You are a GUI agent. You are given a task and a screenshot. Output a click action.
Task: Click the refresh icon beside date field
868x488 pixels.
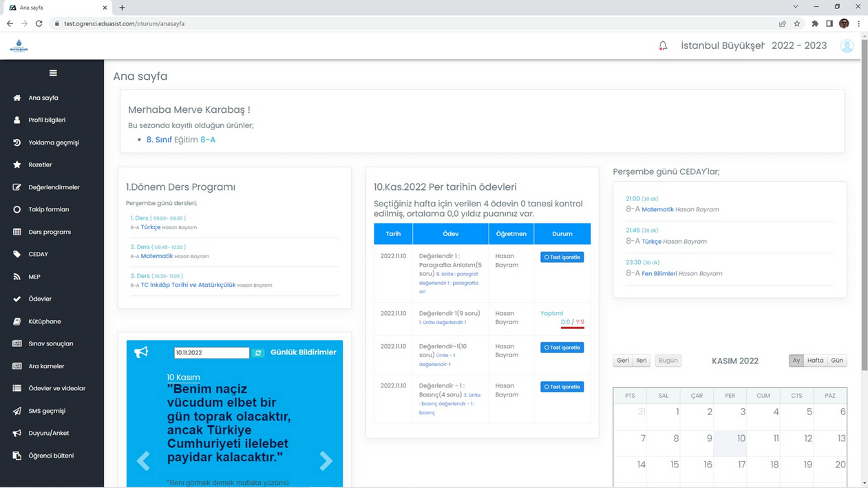click(x=258, y=353)
